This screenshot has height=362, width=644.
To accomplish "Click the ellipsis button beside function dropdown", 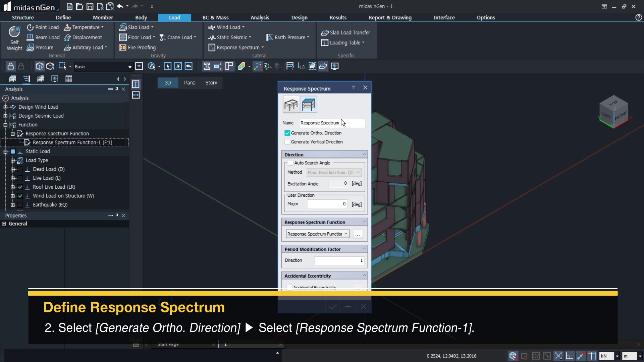I will (358, 234).
